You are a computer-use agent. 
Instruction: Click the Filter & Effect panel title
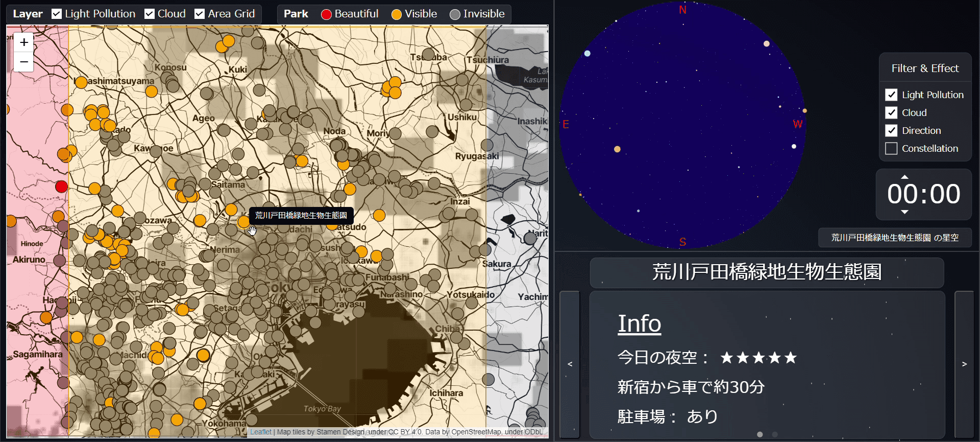[925, 68]
